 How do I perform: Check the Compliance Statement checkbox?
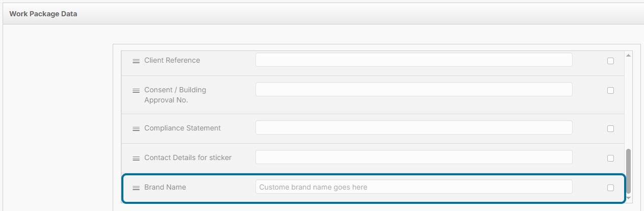pos(610,128)
